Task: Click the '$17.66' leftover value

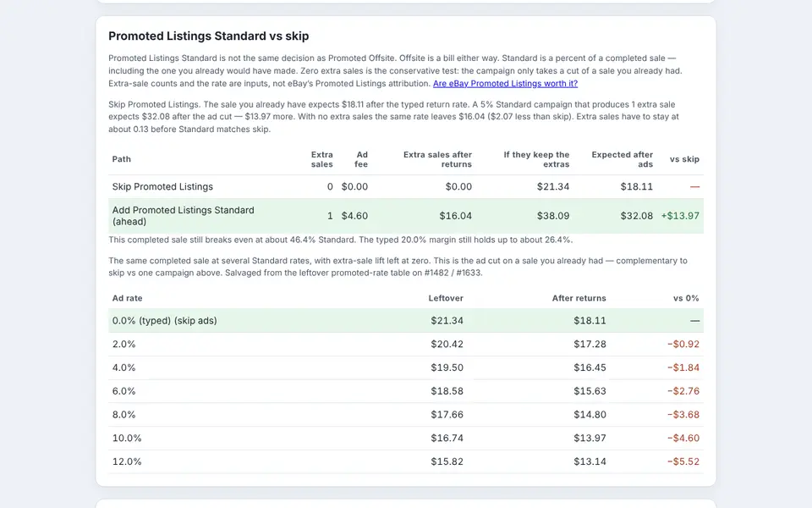Action: (447, 415)
